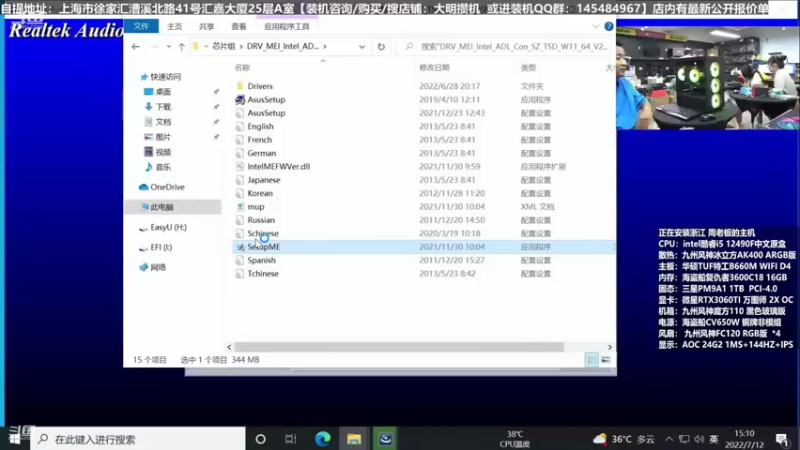Select the SetupME application icon
The width and height of the screenshot is (800, 450).
point(240,246)
